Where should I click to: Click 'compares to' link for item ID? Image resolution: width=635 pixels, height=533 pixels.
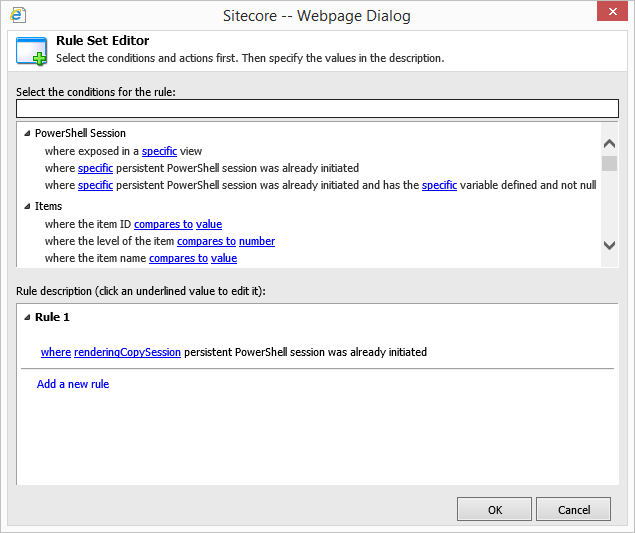163,224
